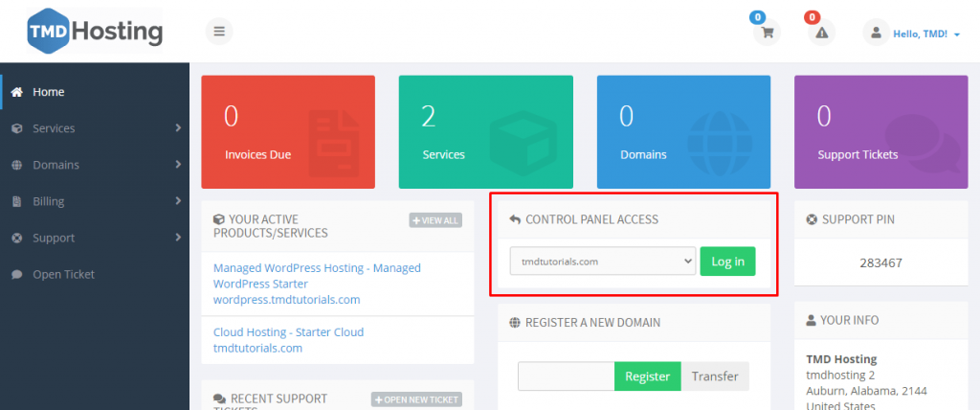Image resolution: width=980 pixels, height=410 pixels.
Task: Toggle the hamburger sidebar menu button
Action: click(219, 32)
